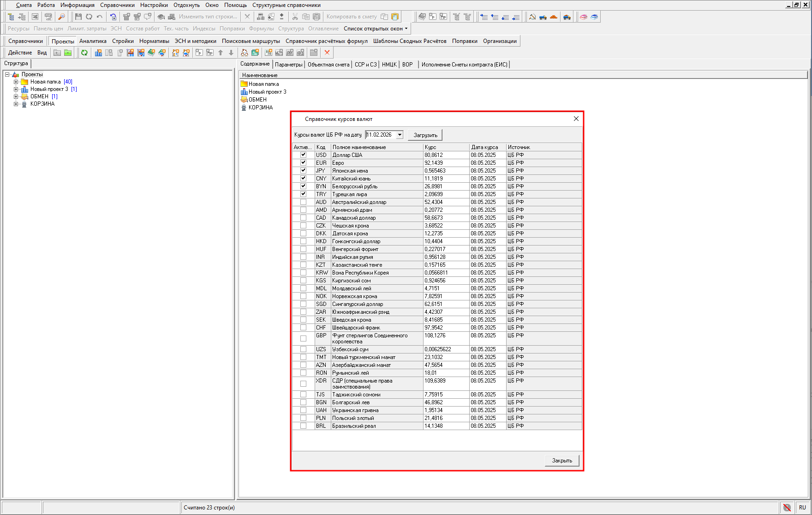Click the hammer and sickle labor icon
This screenshot has height=515, width=812.
(532, 17)
